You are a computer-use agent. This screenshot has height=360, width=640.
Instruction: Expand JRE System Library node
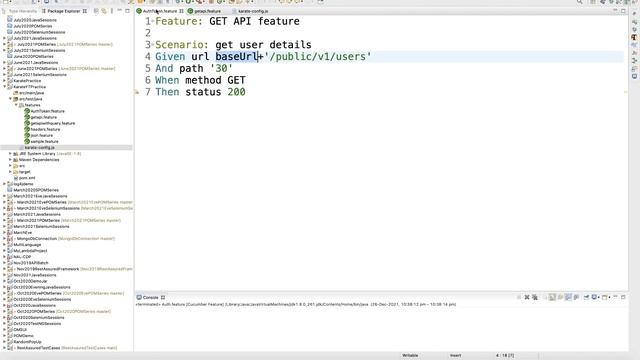click(11, 154)
